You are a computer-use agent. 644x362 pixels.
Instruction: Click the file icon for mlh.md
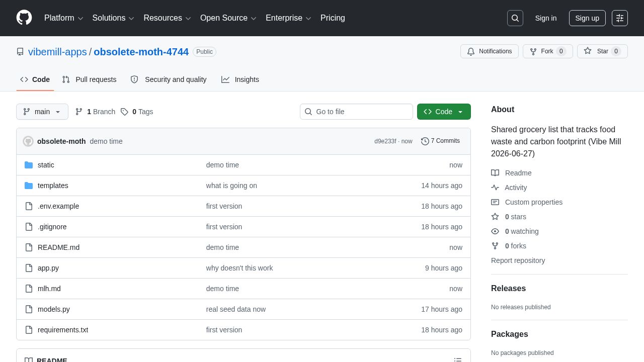pyautogui.click(x=29, y=289)
